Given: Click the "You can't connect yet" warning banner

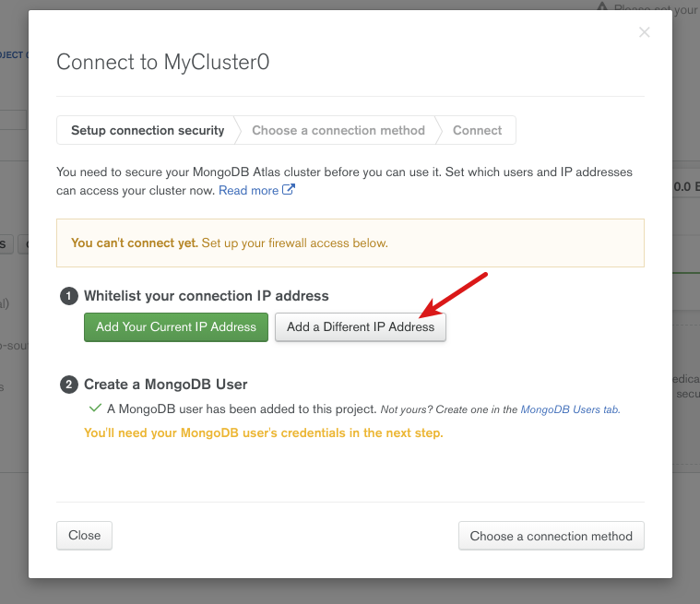Looking at the screenshot, I should [350, 243].
